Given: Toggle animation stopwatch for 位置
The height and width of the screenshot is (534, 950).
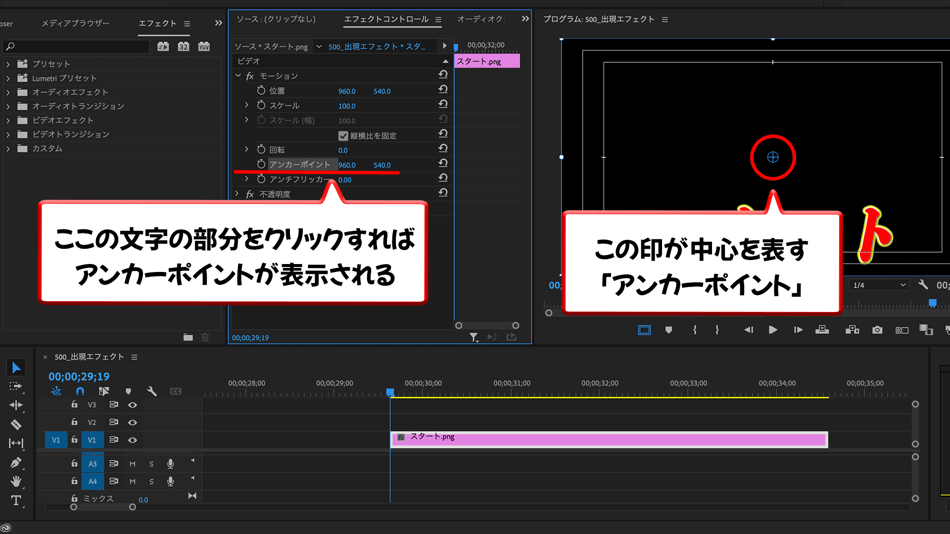Looking at the screenshot, I should click(261, 91).
